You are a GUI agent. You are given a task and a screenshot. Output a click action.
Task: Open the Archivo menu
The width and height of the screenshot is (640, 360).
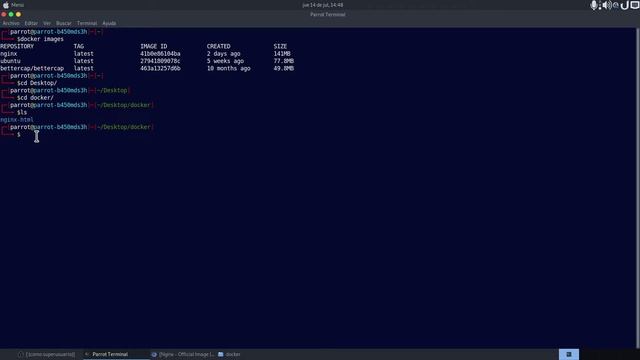coord(11,23)
